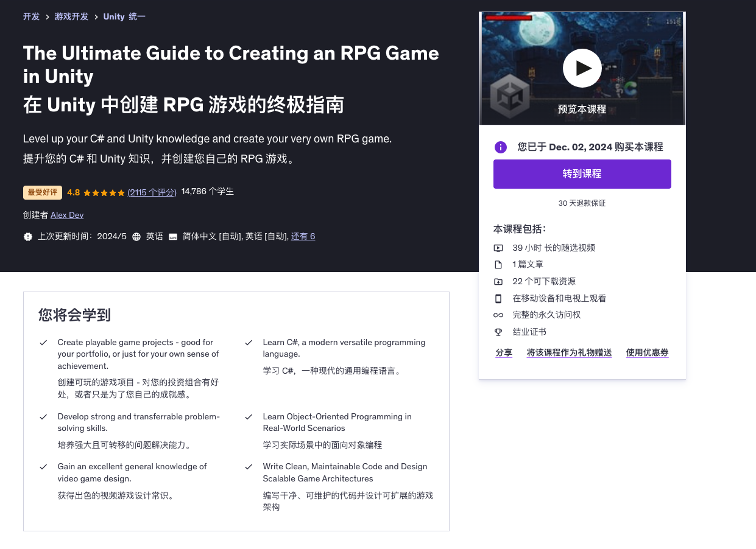756x549 pixels.
Task: Click the infinity icon for lifetime access
Action: tap(498, 315)
